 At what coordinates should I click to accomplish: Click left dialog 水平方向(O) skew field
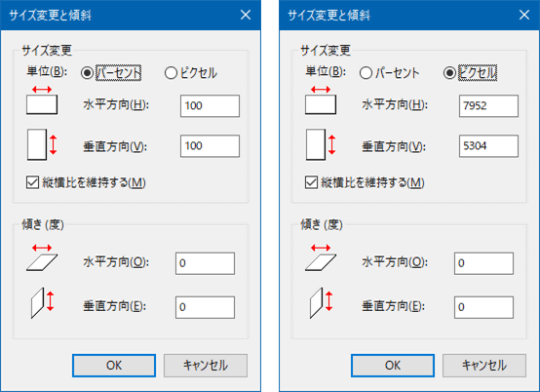pos(205,263)
